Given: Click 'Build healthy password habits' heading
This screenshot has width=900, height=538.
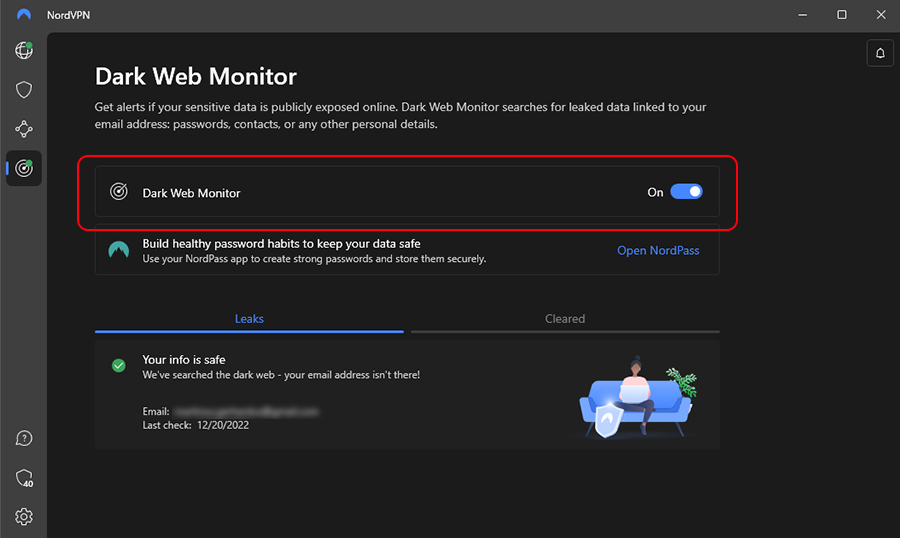Looking at the screenshot, I should tap(281, 244).
